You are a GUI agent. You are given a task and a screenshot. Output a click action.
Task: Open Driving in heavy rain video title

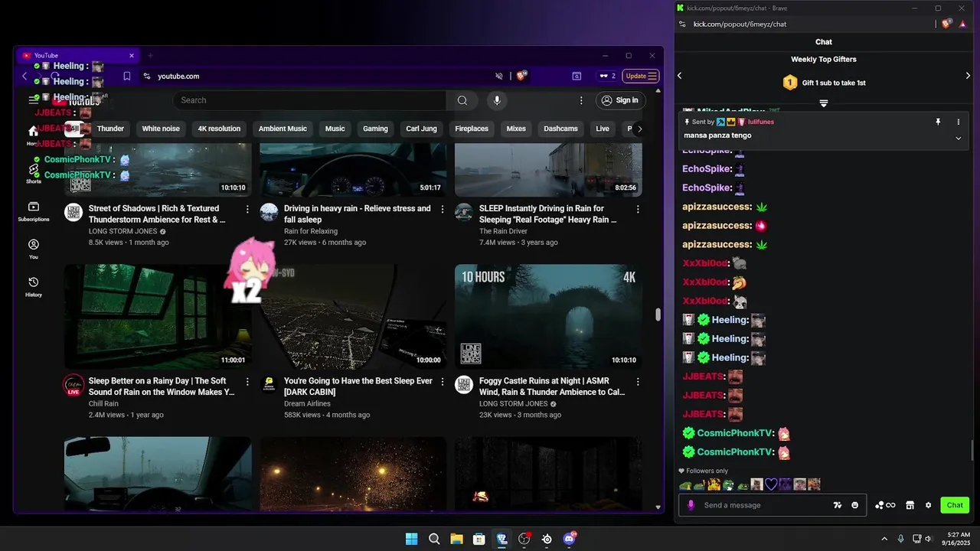(x=358, y=214)
